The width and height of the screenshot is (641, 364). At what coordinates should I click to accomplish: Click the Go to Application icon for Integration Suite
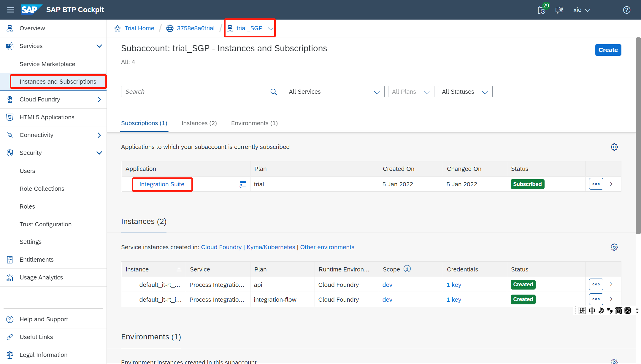243,184
